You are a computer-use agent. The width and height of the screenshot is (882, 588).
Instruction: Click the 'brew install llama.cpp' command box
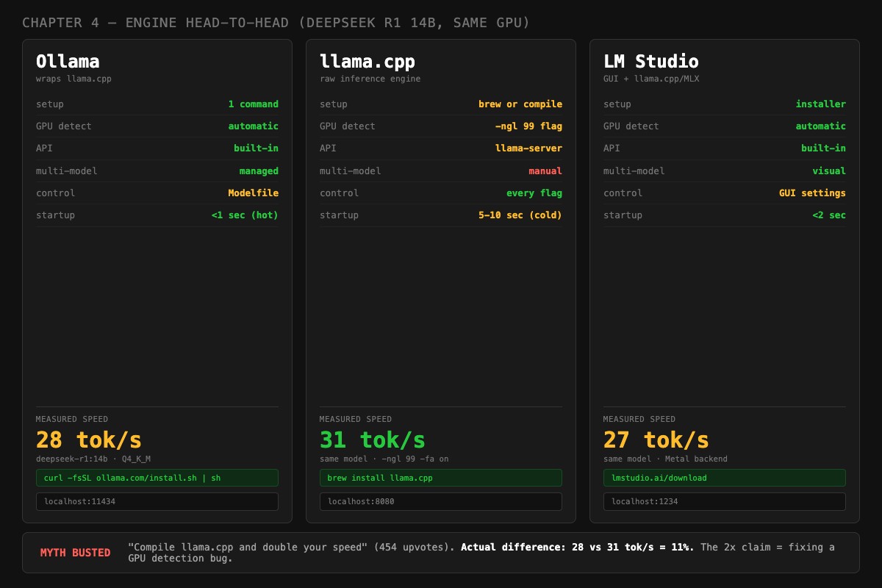pyautogui.click(x=441, y=478)
